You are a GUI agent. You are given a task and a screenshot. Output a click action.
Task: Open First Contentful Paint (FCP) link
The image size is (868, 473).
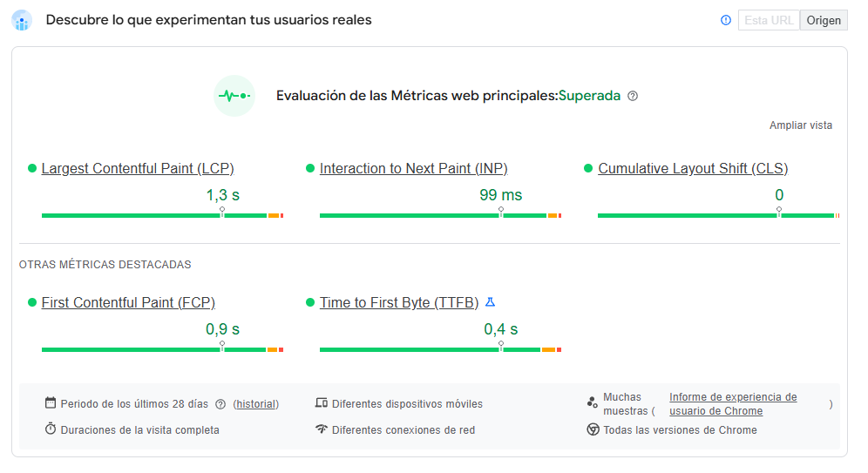[x=128, y=303]
